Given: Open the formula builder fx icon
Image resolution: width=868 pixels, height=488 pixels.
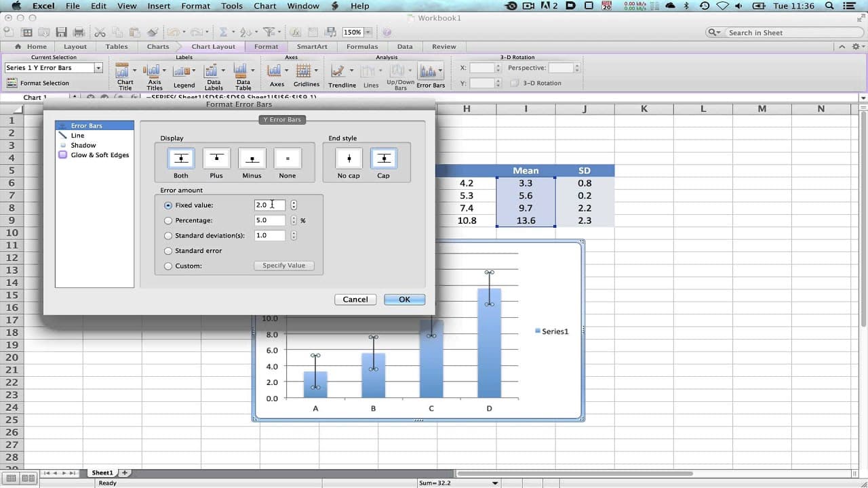Looking at the screenshot, I should pyautogui.click(x=296, y=32).
